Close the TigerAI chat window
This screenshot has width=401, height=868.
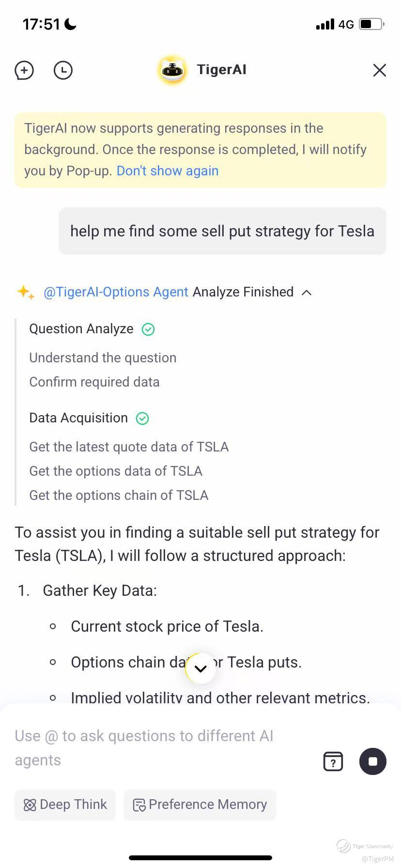[x=379, y=70]
